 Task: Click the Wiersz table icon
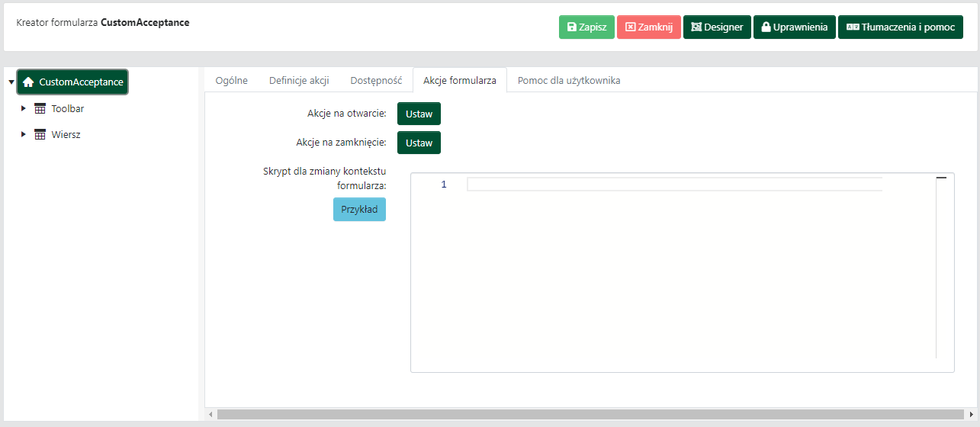point(40,134)
